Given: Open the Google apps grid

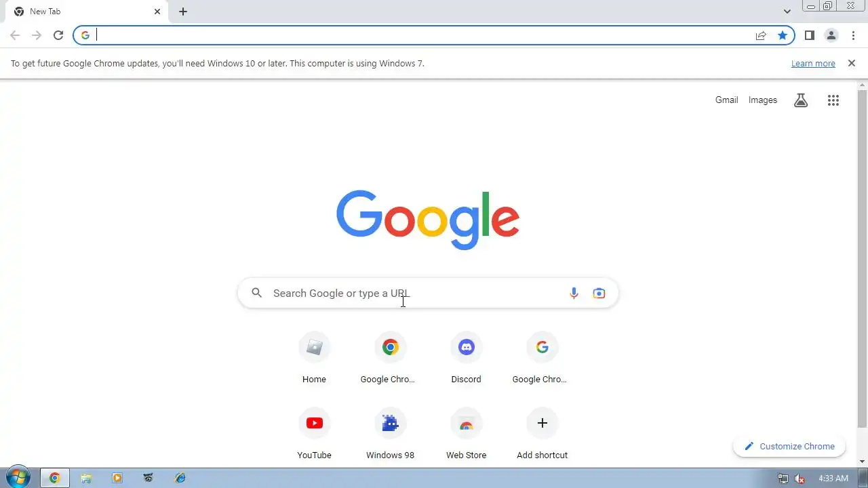Looking at the screenshot, I should [x=833, y=100].
